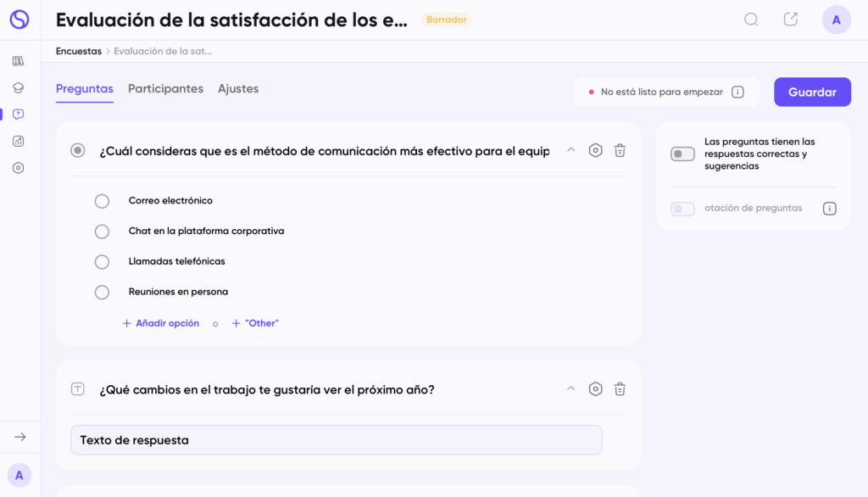The image size is (868, 497).
Task: Collapse the work changes question
Action: click(x=570, y=389)
